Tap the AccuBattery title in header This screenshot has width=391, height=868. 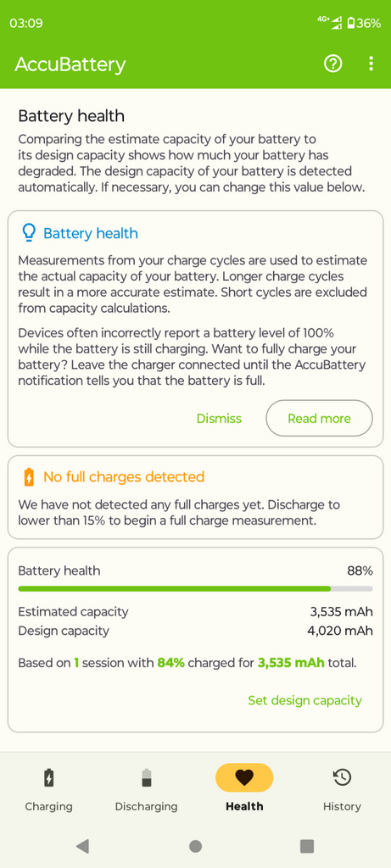(x=70, y=64)
